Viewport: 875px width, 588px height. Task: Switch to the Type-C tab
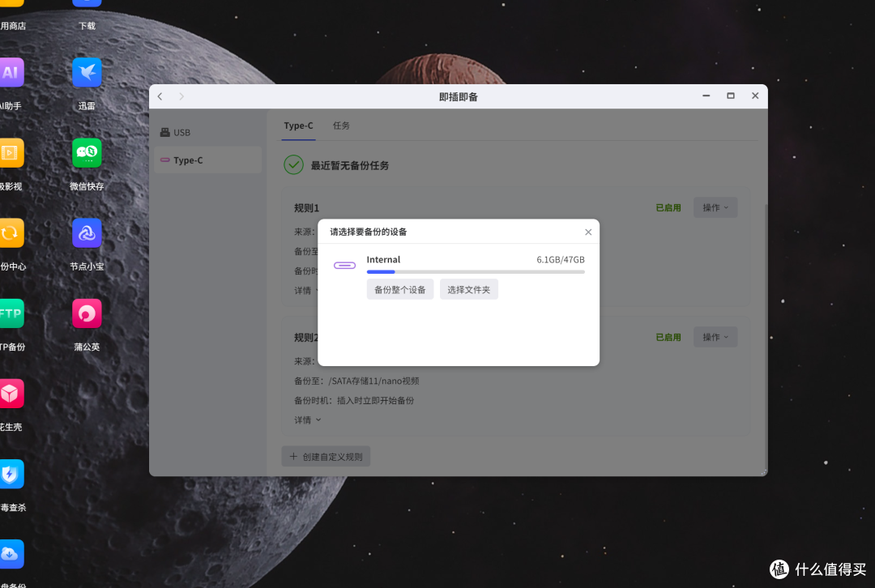[x=298, y=126]
